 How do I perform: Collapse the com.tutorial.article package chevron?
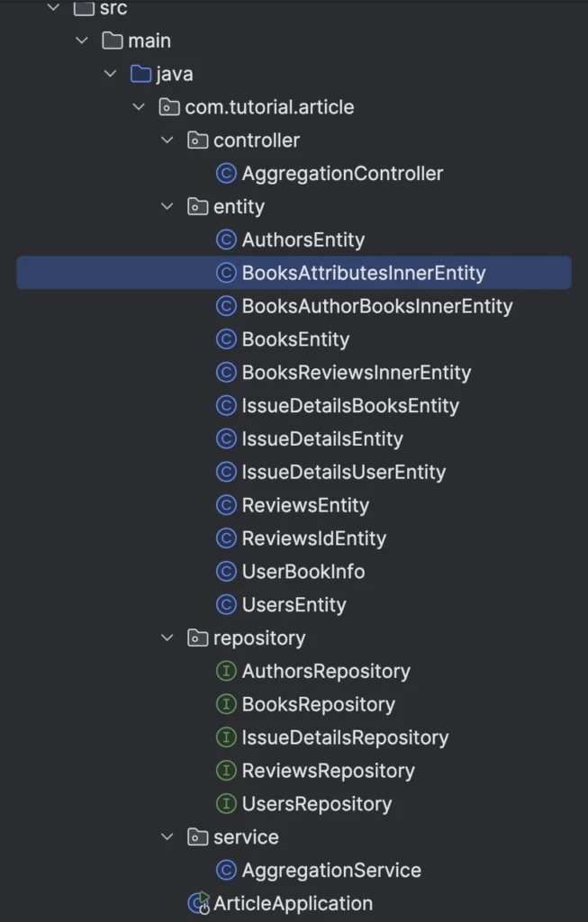pyautogui.click(x=140, y=107)
